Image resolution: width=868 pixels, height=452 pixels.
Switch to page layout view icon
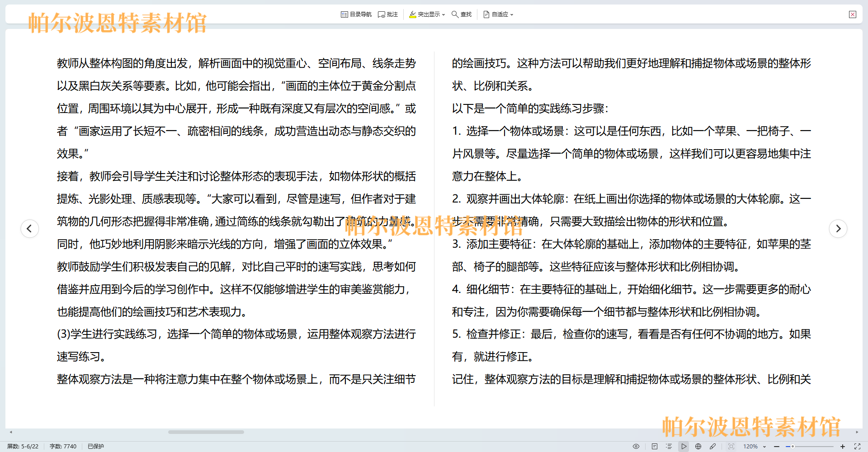(x=655, y=447)
